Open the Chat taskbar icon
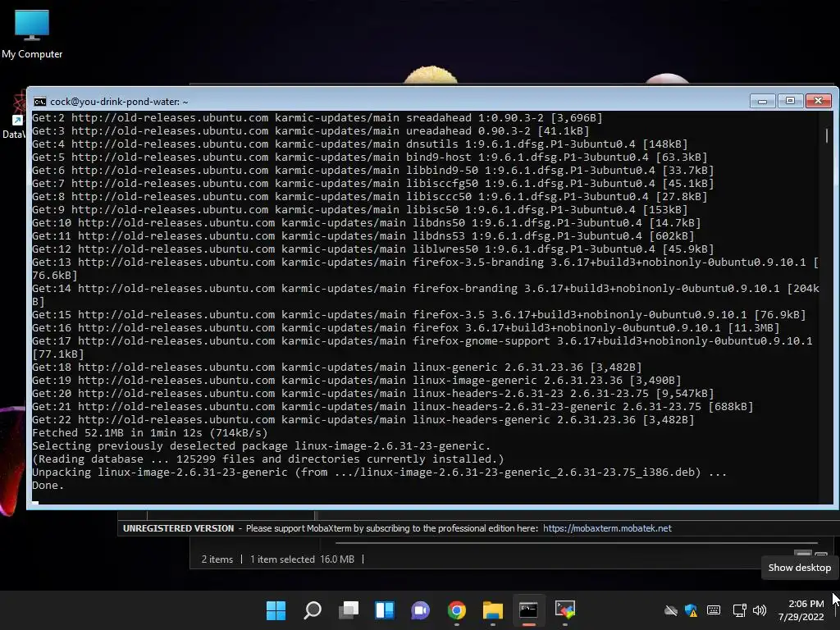 [x=421, y=610]
